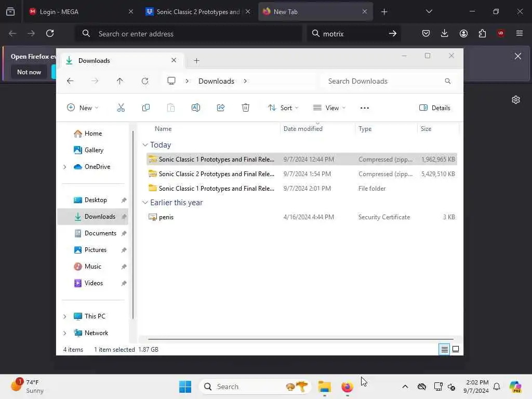
Task: Open the New item dropdown
Action: (x=83, y=108)
